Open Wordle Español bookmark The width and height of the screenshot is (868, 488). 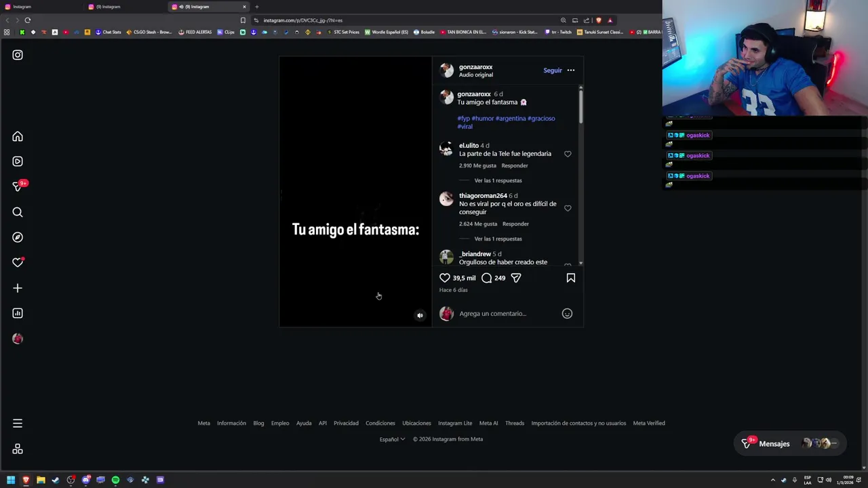pyautogui.click(x=387, y=32)
